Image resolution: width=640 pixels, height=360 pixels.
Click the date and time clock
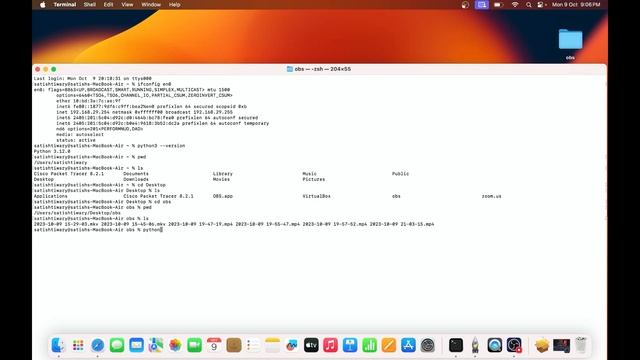point(576,4)
